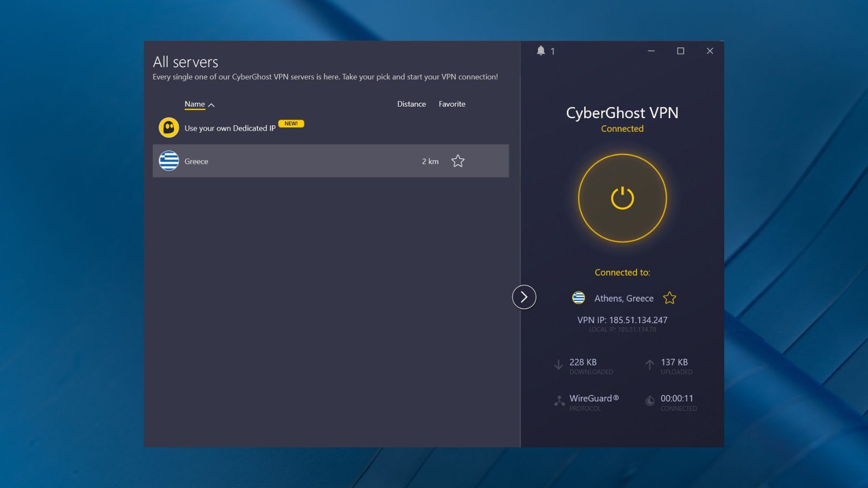Image resolution: width=868 pixels, height=488 pixels.
Task: Minimize the CyberGhost window
Action: click(x=651, y=51)
